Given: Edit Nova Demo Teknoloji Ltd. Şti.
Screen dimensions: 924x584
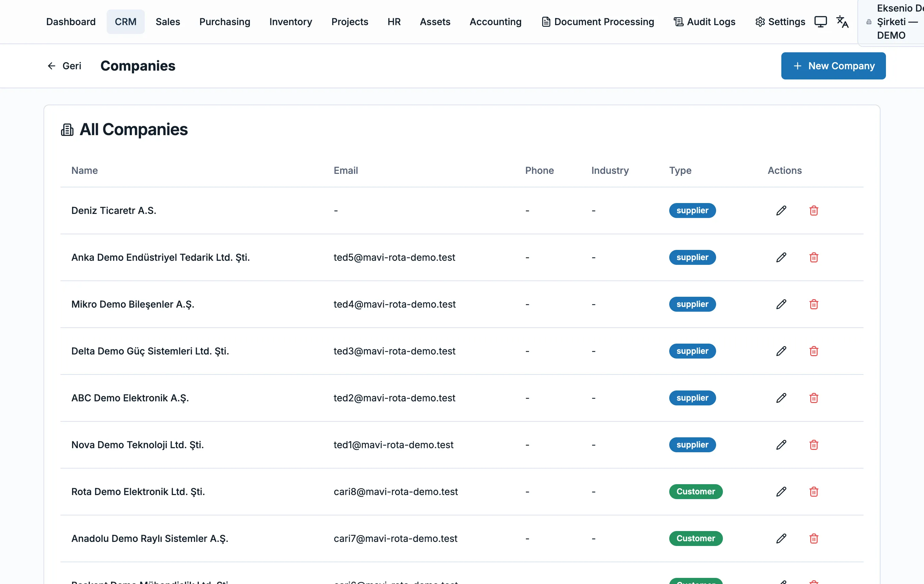Looking at the screenshot, I should tap(781, 445).
